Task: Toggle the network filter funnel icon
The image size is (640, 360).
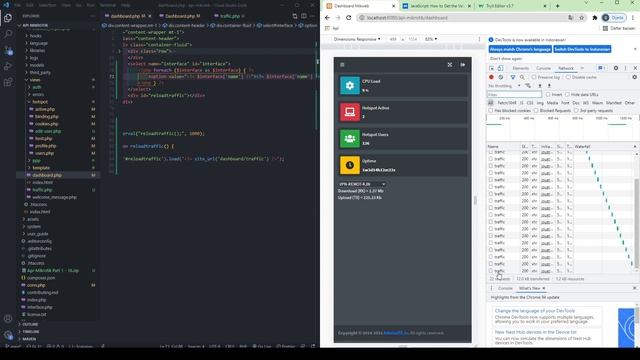Action: (513, 77)
